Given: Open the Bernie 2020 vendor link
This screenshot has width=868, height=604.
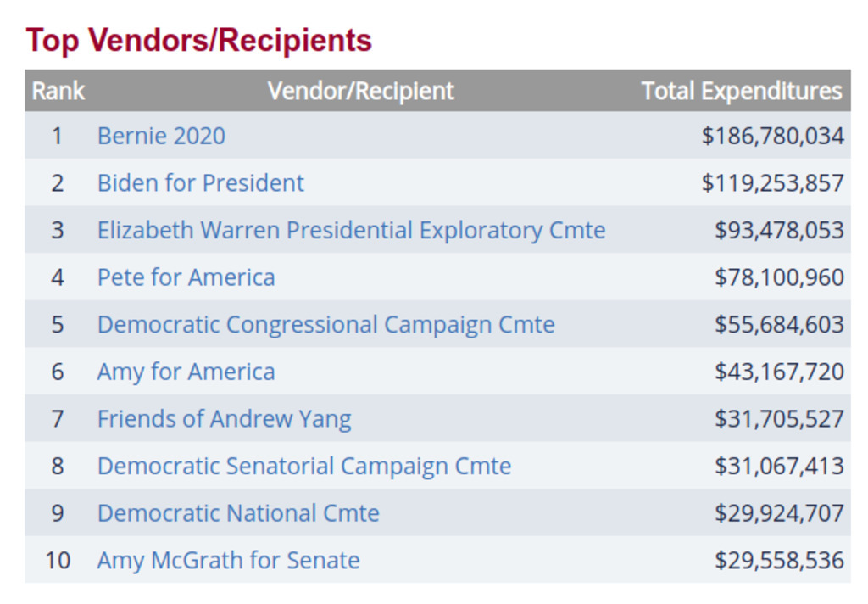Looking at the screenshot, I should 161,136.
